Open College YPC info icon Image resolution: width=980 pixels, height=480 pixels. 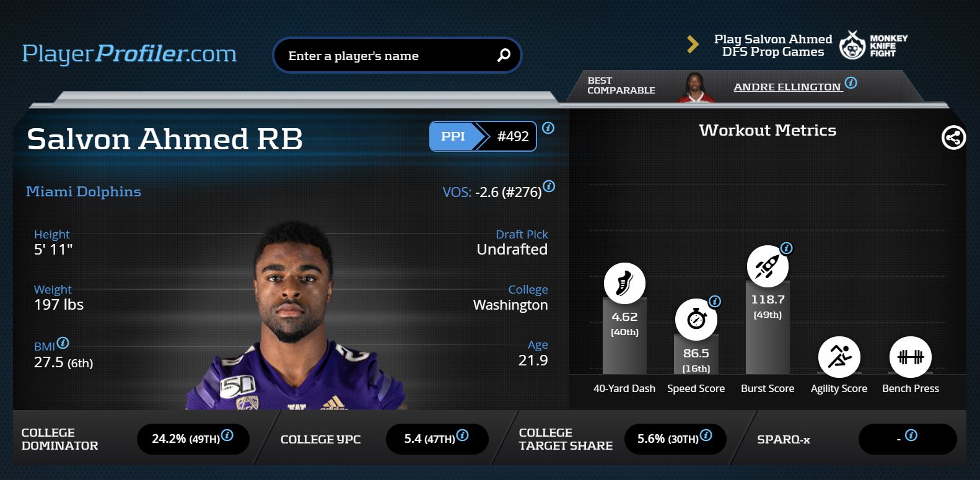coord(462,435)
